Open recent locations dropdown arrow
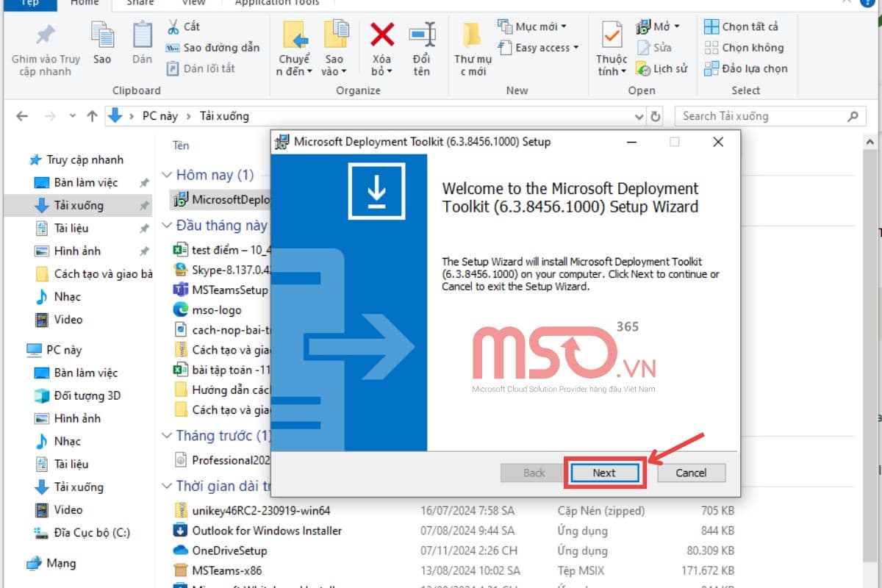Screen dimensions: 882x588 click(72, 116)
